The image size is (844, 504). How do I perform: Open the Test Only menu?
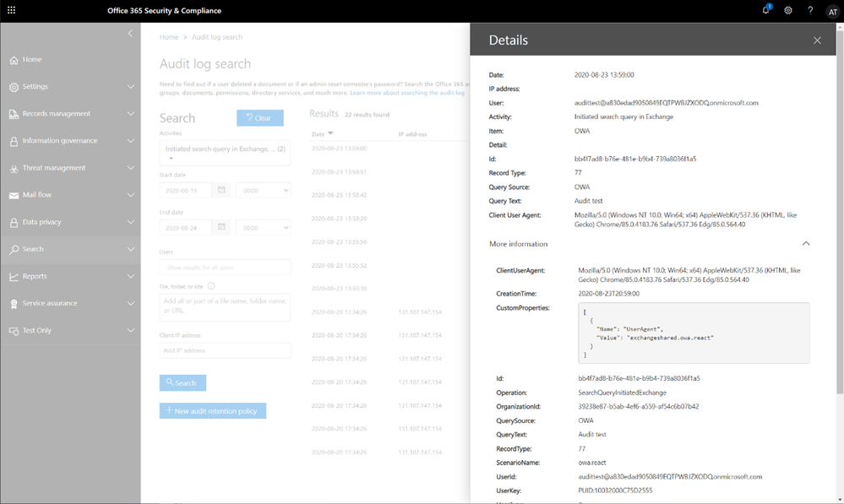point(70,330)
